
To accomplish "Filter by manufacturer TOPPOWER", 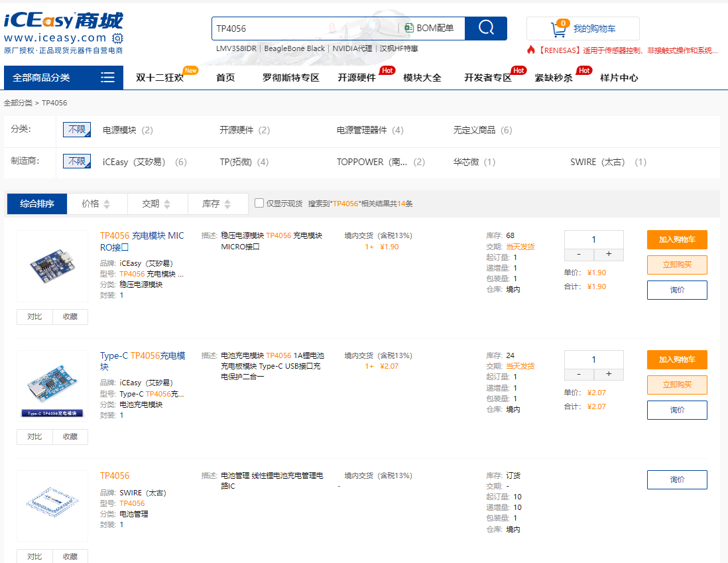I will 381,162.
